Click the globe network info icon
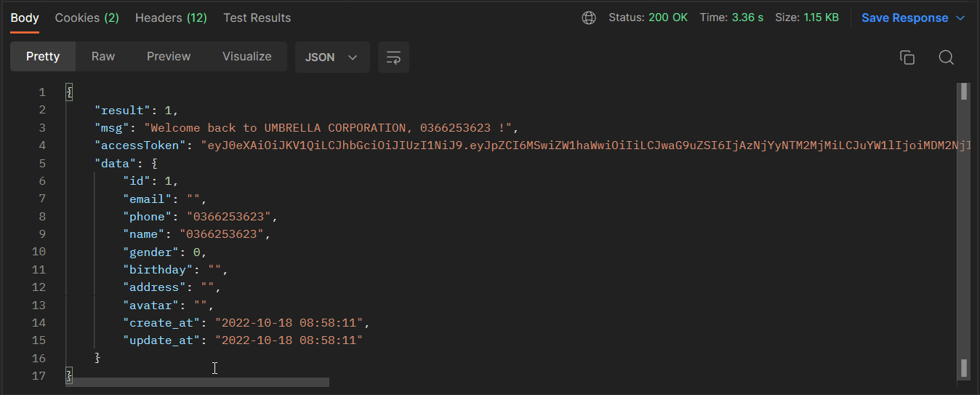The image size is (980, 395). coord(589,18)
